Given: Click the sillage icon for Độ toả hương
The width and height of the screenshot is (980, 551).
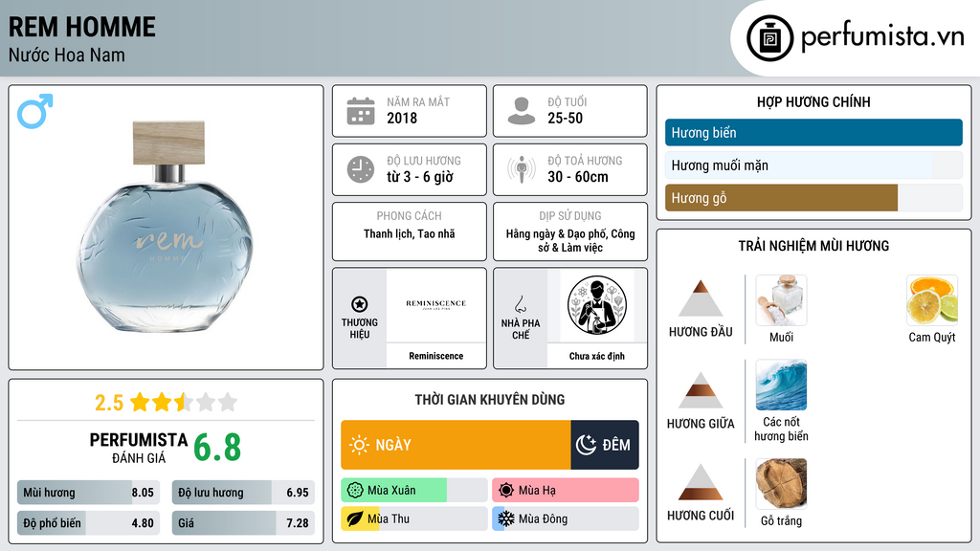Looking at the screenshot, I should 522,170.
